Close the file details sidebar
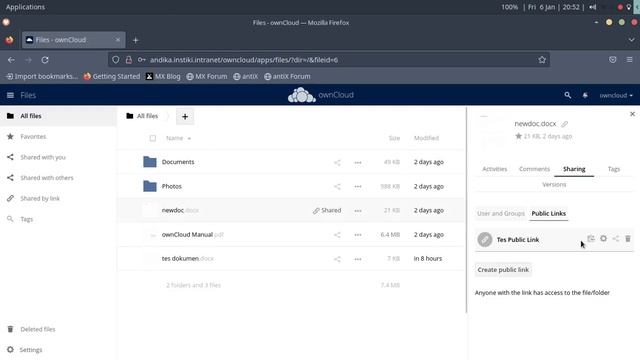Image resolution: width=640 pixels, height=360 pixels. [x=632, y=114]
